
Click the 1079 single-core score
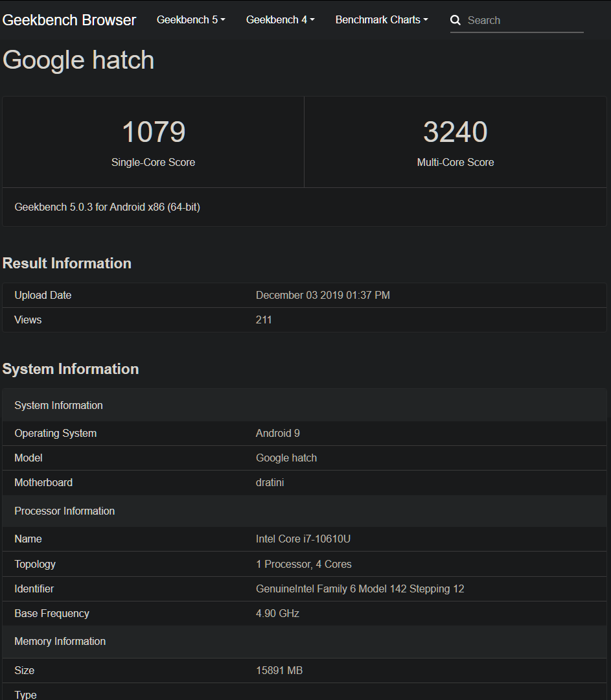point(154,132)
